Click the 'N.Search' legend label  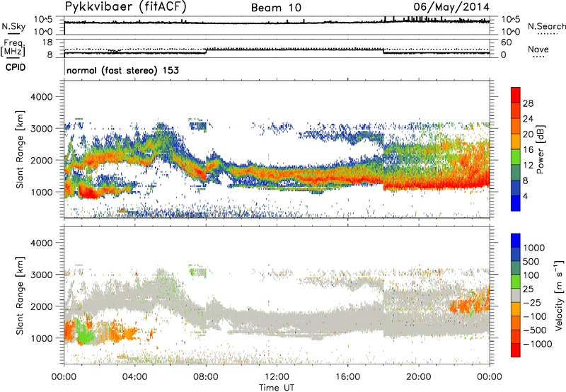[x=547, y=26]
